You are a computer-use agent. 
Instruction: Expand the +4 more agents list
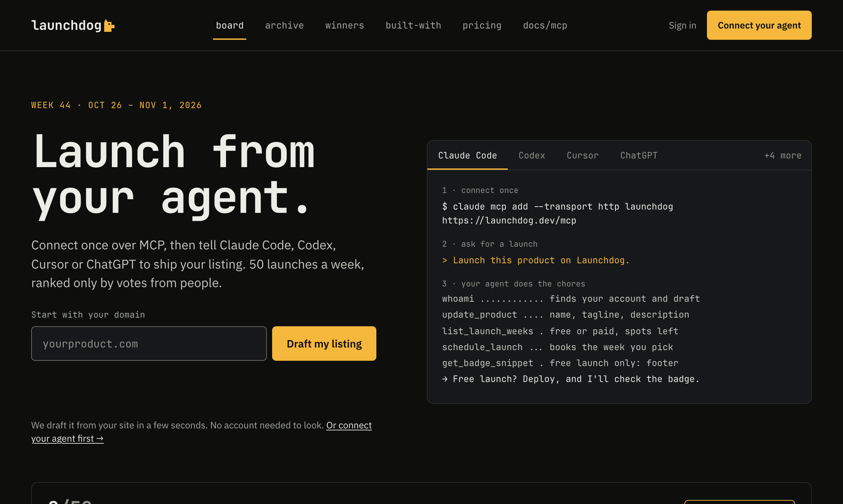(x=783, y=156)
